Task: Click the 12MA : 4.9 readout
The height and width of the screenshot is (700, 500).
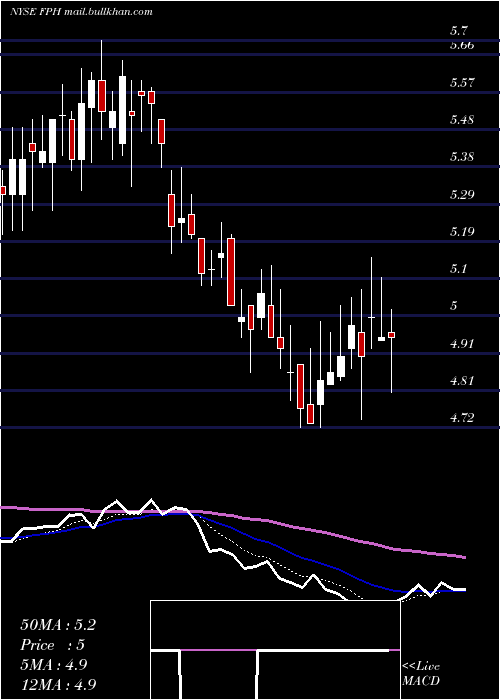Action: pos(58,684)
